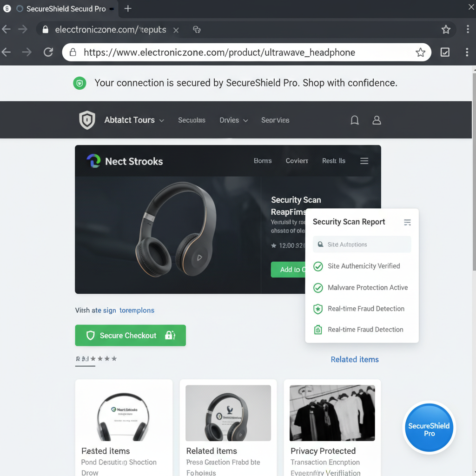The height and width of the screenshot is (476, 476).
Task: Toggle the Malware Protection Active check
Action: [x=318, y=287]
